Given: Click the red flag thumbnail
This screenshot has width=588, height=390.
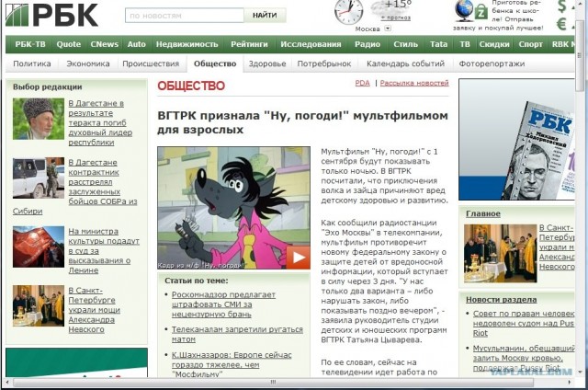Looking at the screenshot, I should click(39, 247).
